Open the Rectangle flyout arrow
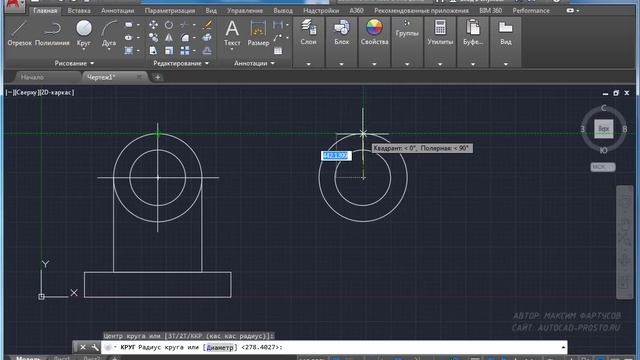Viewport: 640px width, 360px height. click(x=138, y=25)
